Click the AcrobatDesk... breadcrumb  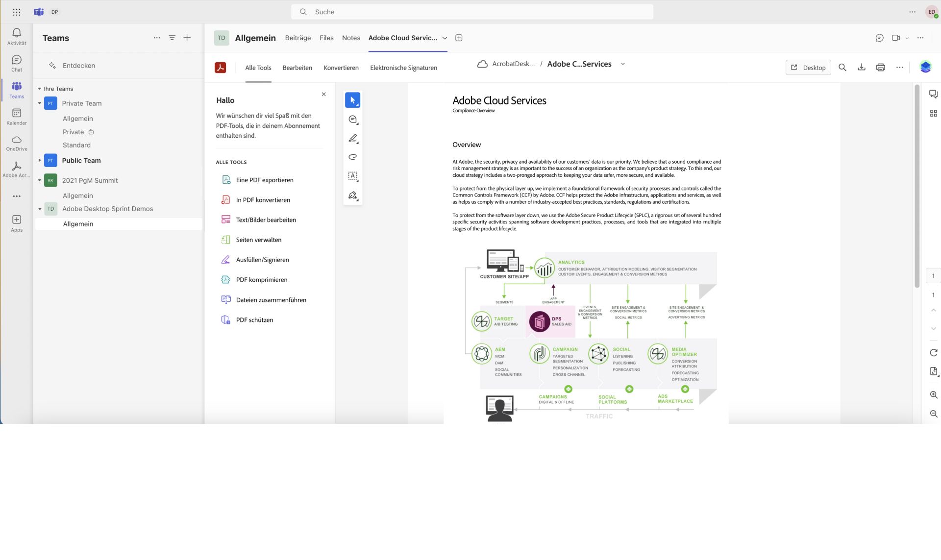pos(513,64)
